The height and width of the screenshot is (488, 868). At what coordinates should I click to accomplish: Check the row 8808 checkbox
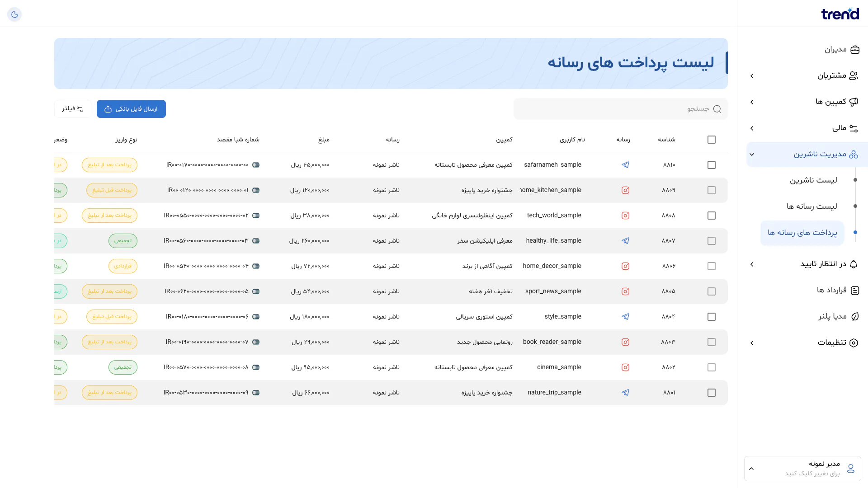coord(712,216)
